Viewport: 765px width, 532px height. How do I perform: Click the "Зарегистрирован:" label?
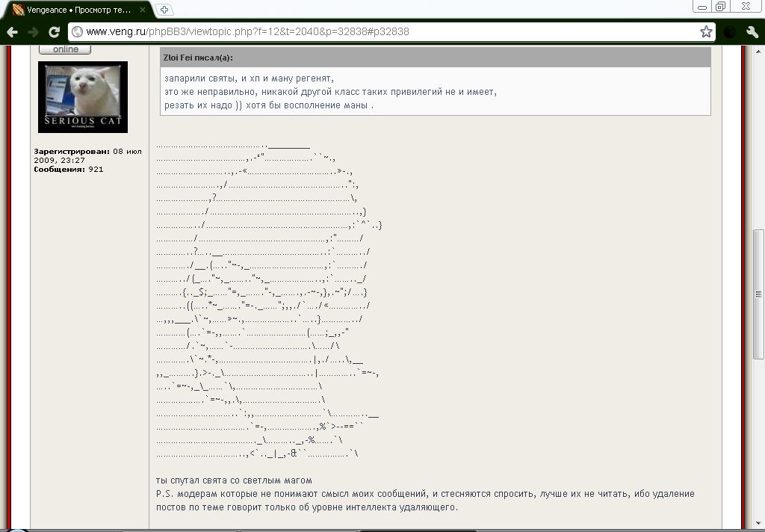(72, 151)
